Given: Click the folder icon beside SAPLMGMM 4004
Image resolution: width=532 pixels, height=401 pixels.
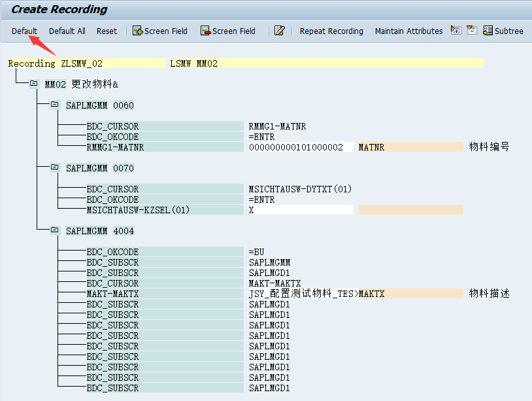Looking at the screenshot, I should pos(55,230).
